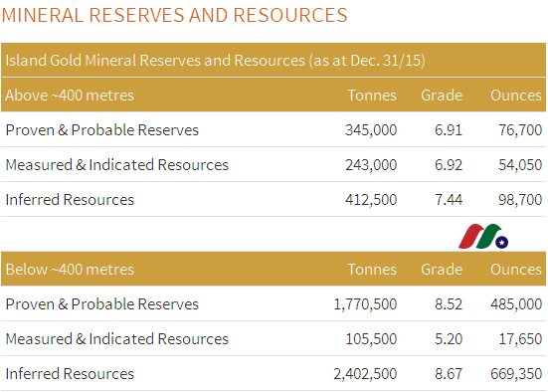The height and width of the screenshot is (392, 548).
Task: Select the upper table's Grade column header
Action: (x=442, y=96)
